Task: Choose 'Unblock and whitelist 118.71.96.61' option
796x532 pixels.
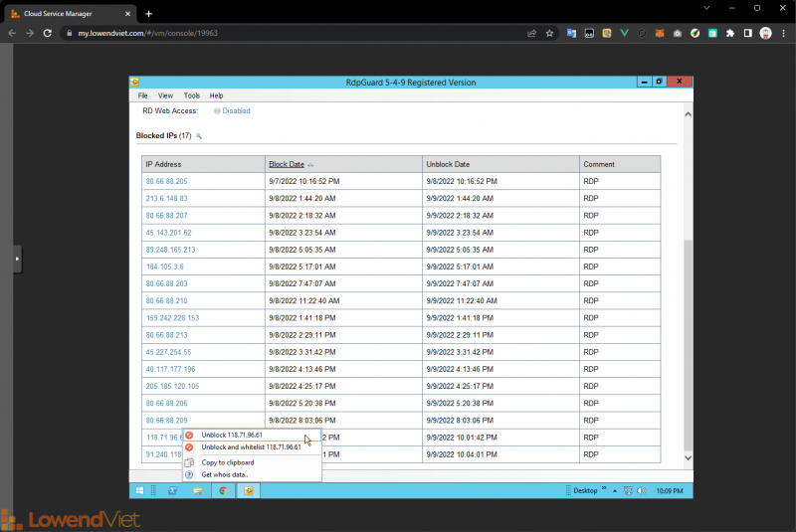Action: point(252,447)
